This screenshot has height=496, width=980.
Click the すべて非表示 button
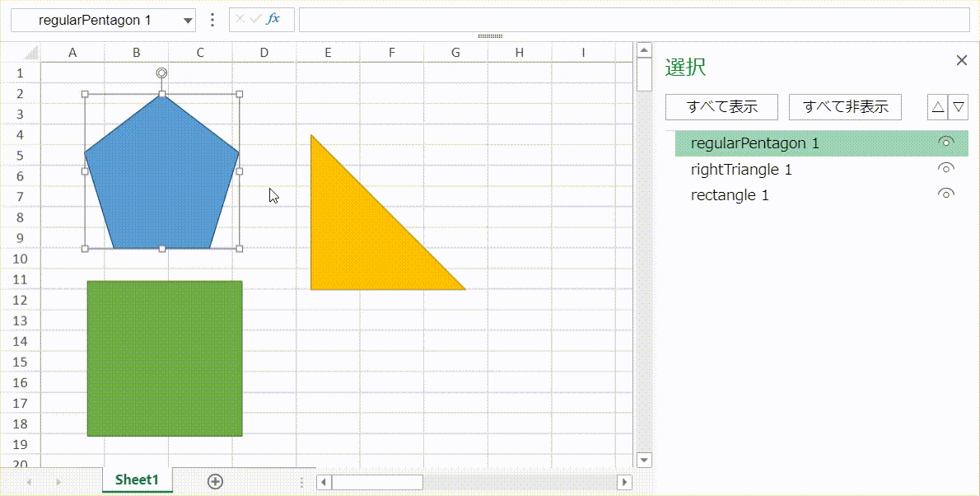click(845, 107)
